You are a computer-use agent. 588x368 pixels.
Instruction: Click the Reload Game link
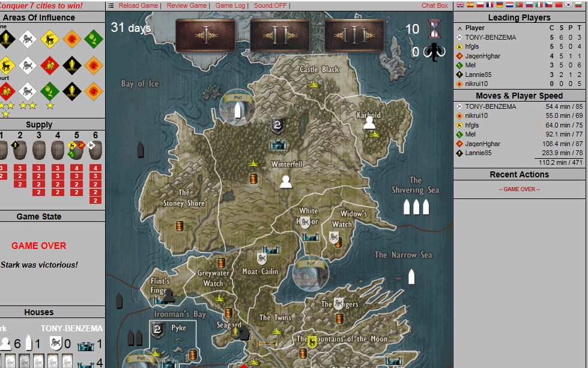pyautogui.click(x=138, y=5)
